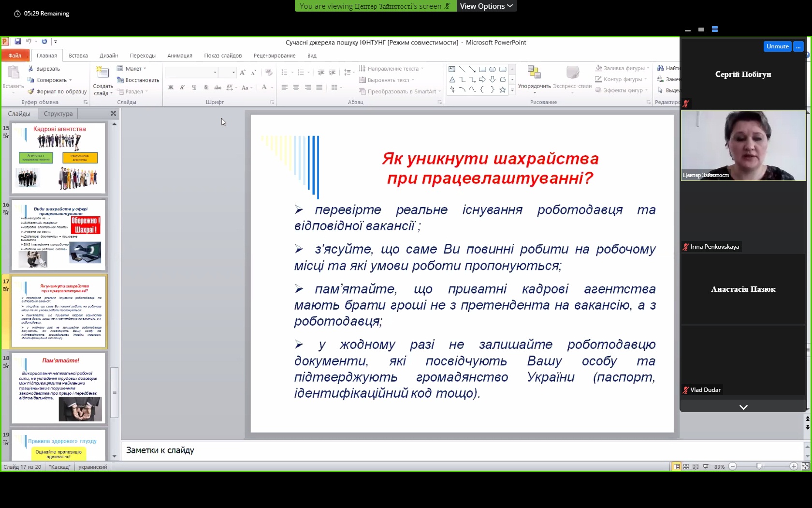Expand more participants with the down chevron
Screen dimensions: 812x508
(743, 407)
